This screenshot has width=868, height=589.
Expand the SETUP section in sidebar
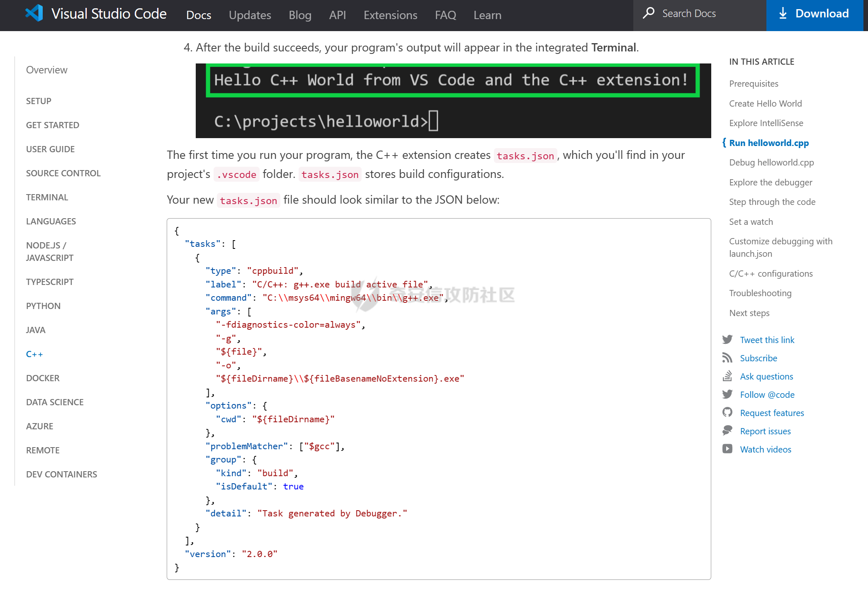pos(39,101)
